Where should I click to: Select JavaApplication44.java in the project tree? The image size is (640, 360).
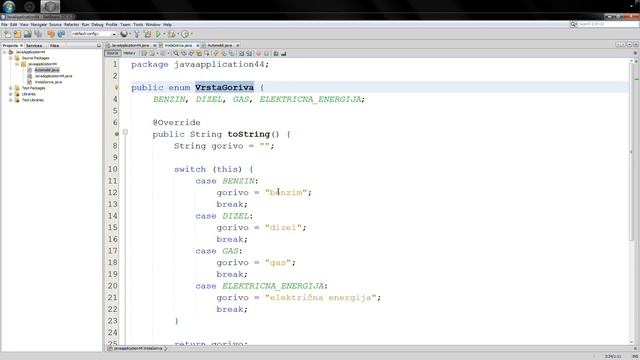[53, 76]
